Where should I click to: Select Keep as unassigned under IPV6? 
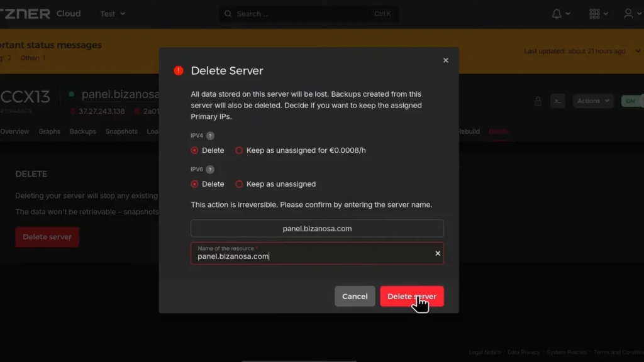point(238,184)
